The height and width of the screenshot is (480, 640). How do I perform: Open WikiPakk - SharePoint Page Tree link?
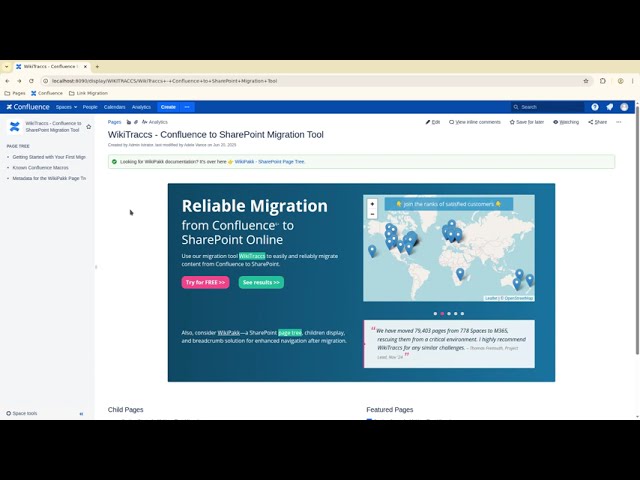pos(269,162)
